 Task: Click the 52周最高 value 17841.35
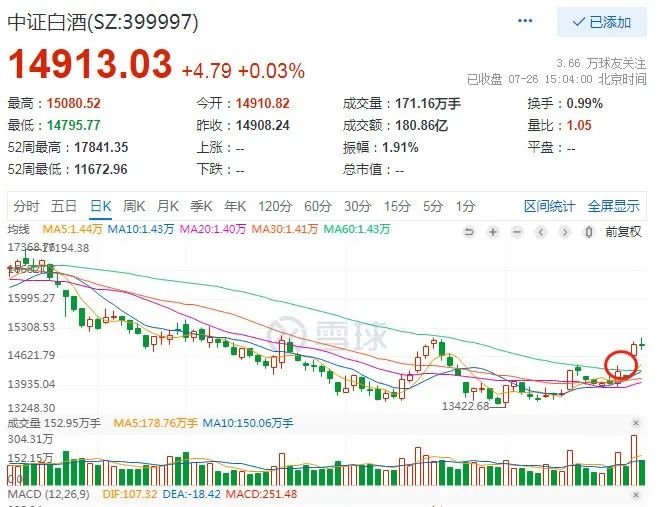[x=101, y=147]
